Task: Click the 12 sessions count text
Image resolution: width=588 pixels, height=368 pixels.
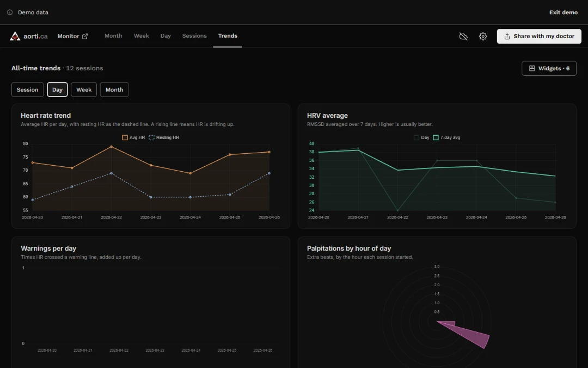Action: tap(84, 68)
